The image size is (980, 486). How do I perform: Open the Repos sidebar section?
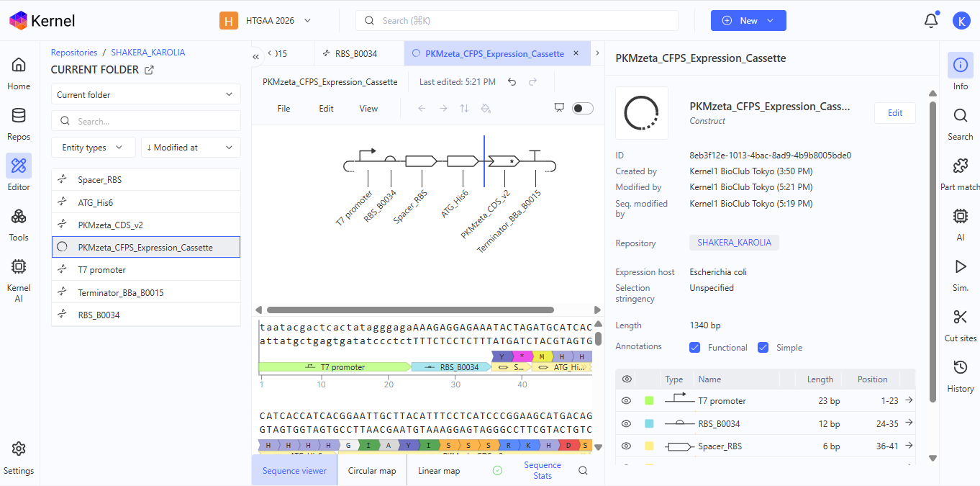pos(19,123)
